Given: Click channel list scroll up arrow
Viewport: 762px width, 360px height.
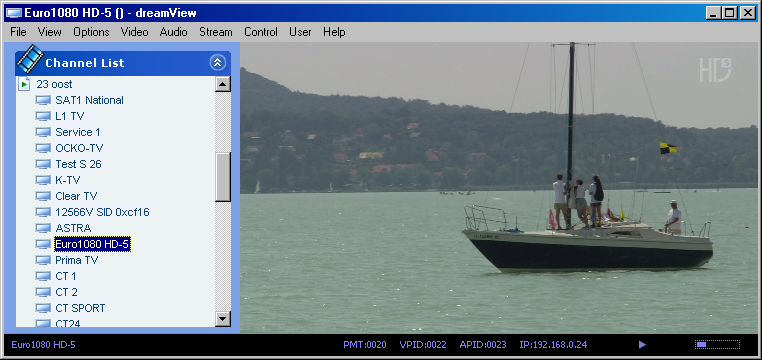Looking at the screenshot, I should point(223,84).
